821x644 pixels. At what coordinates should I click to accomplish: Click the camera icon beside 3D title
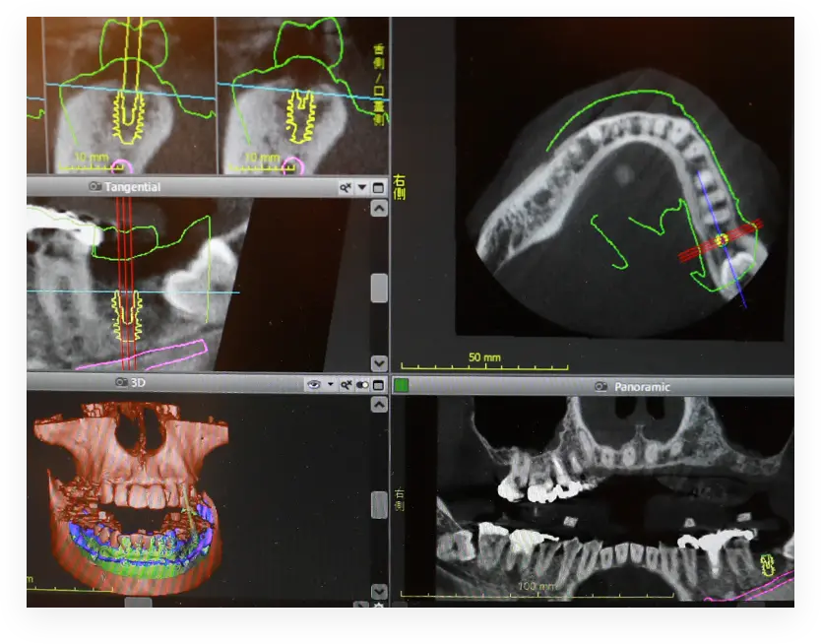pyautogui.click(x=122, y=384)
